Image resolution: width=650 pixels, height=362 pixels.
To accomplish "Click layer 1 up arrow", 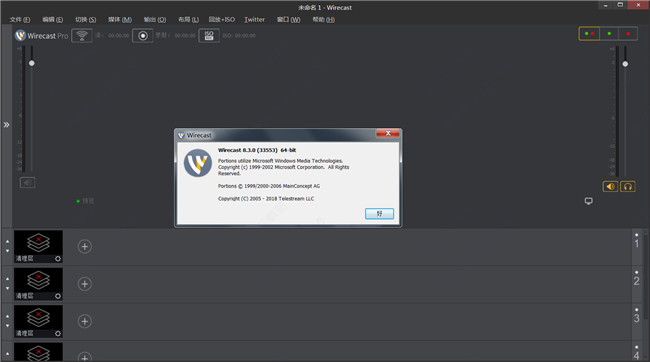I will [7, 241].
